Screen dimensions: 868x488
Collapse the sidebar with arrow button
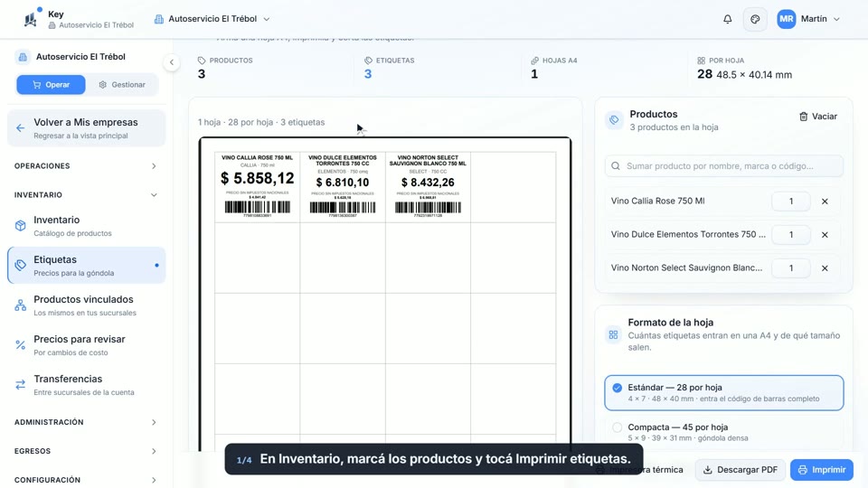pos(172,62)
